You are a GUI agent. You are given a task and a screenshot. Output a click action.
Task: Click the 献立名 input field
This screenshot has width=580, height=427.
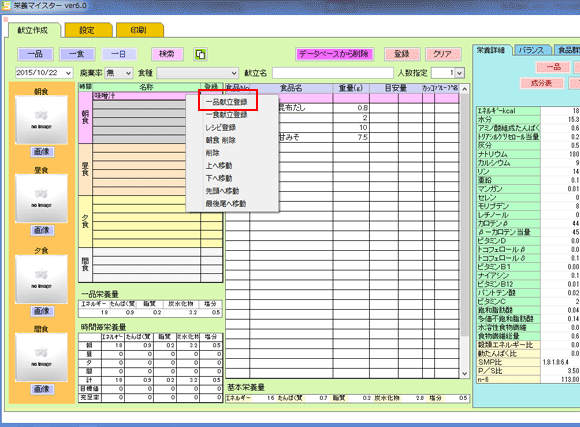pyautogui.click(x=333, y=73)
